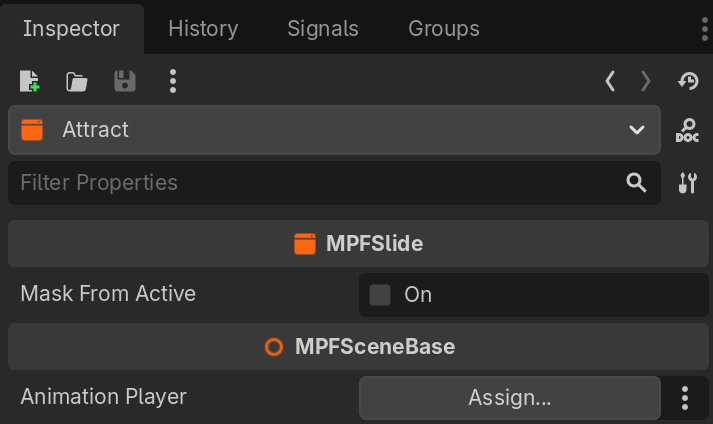Collapse the MPFSceneBase section

coord(356,347)
